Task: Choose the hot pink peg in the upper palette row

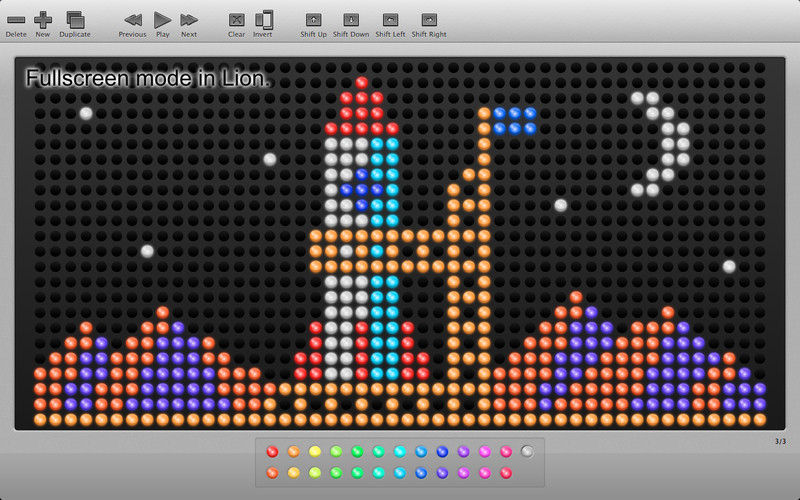Action: pyautogui.click(x=506, y=452)
